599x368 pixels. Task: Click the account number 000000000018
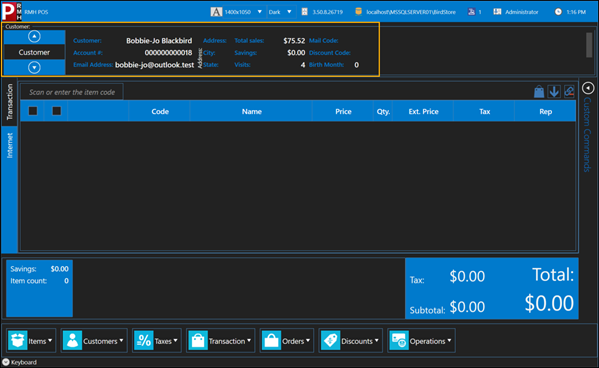(x=168, y=53)
